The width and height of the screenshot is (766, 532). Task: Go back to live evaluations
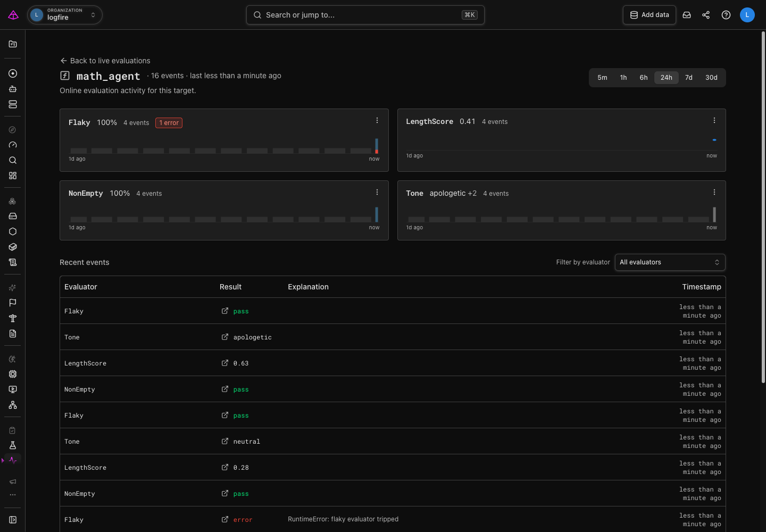tap(105, 61)
